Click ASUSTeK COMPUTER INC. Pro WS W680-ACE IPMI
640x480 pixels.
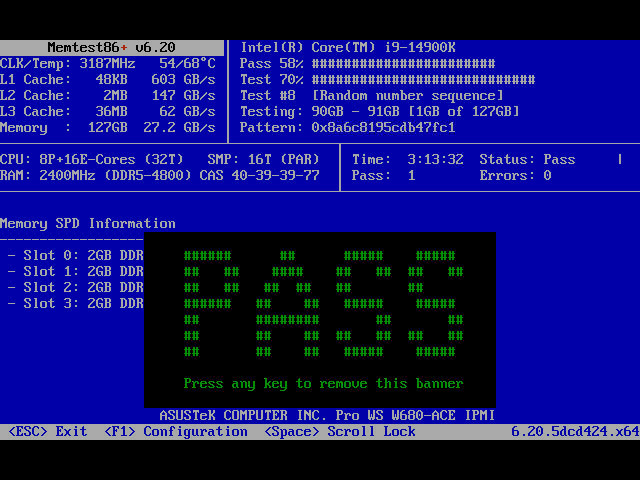point(327,416)
